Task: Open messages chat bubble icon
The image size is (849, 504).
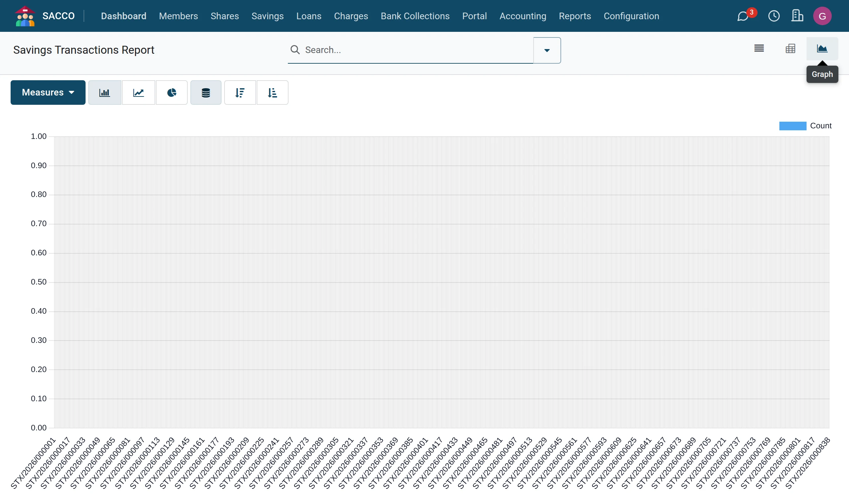Action: point(743,16)
